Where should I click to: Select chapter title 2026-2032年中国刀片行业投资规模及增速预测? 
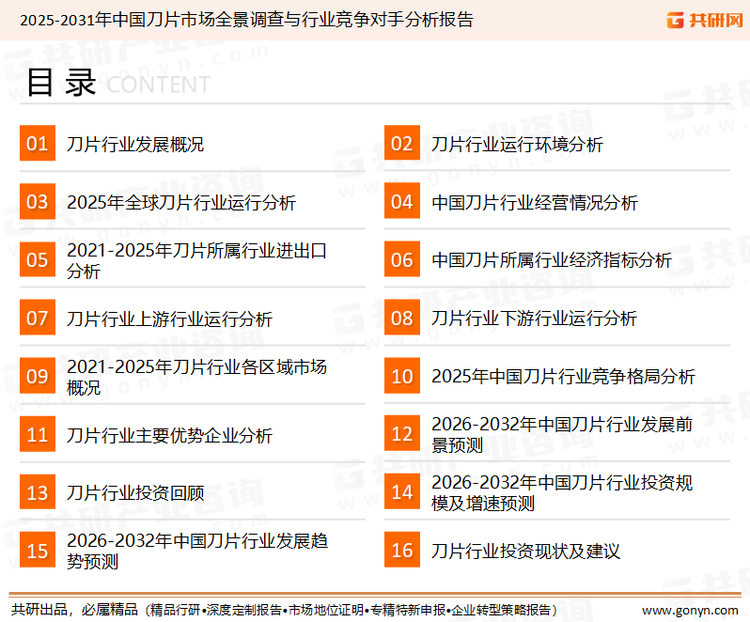pos(562,493)
